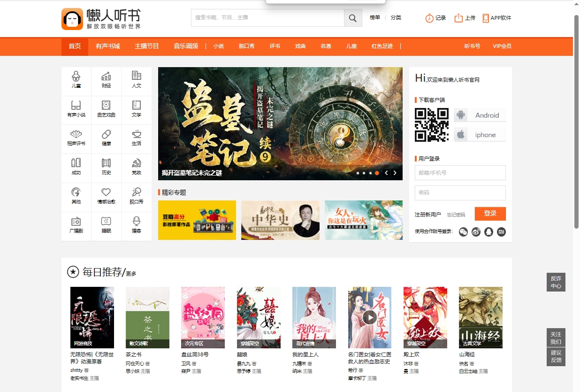Open 主播节目 in navigation bar
The height and width of the screenshot is (392, 580).
pyautogui.click(x=147, y=46)
